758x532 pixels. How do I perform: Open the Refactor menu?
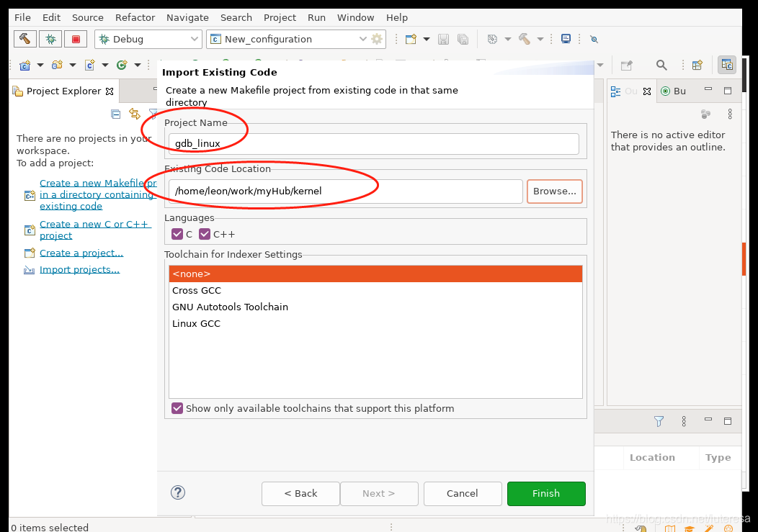click(135, 17)
